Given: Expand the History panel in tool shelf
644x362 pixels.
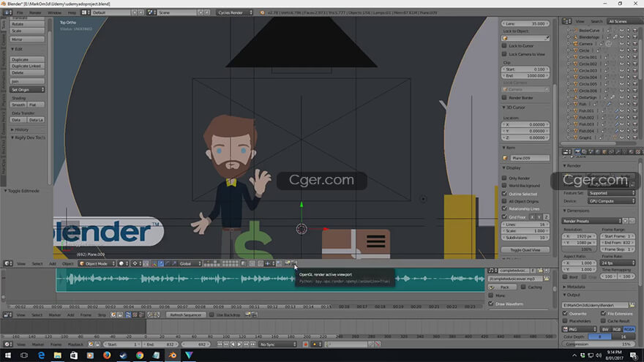Looking at the screenshot, I should (x=20, y=129).
